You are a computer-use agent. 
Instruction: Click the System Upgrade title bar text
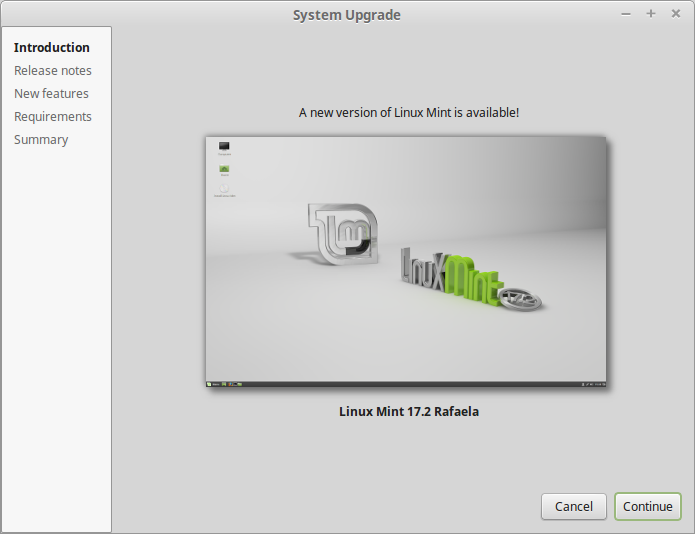[347, 15]
